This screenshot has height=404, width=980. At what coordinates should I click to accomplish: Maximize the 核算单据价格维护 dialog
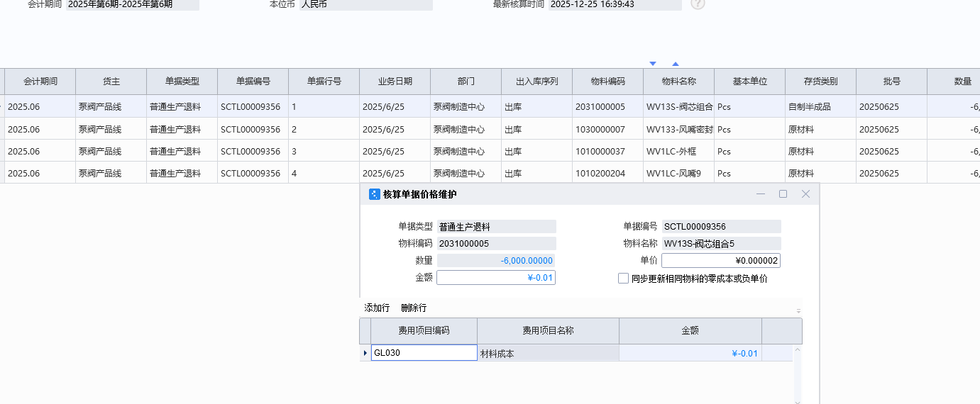(783, 194)
